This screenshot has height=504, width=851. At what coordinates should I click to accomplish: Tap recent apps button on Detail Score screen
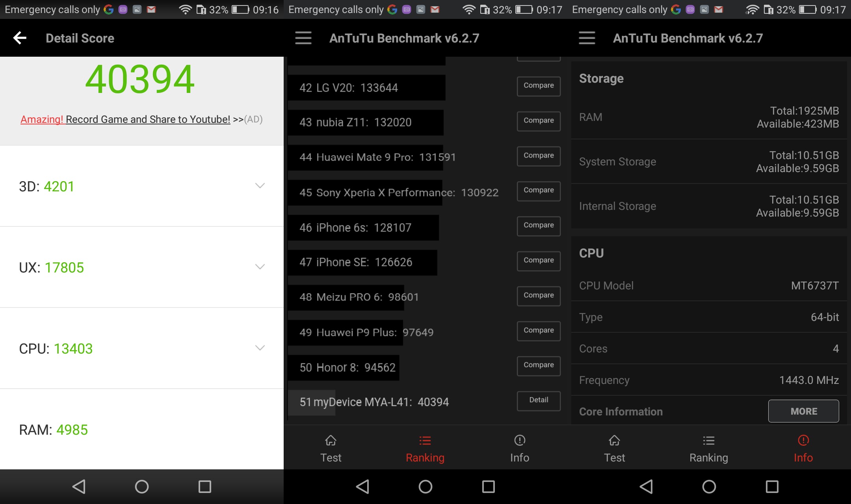[205, 487]
